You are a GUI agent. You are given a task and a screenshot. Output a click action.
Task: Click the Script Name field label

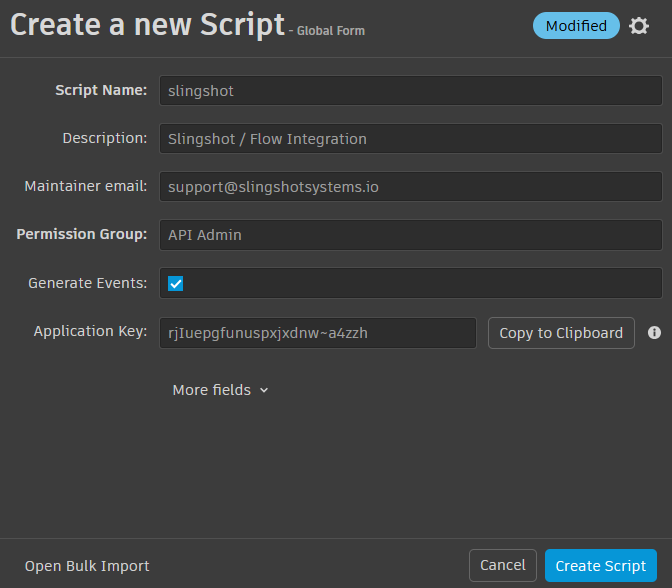pos(101,90)
